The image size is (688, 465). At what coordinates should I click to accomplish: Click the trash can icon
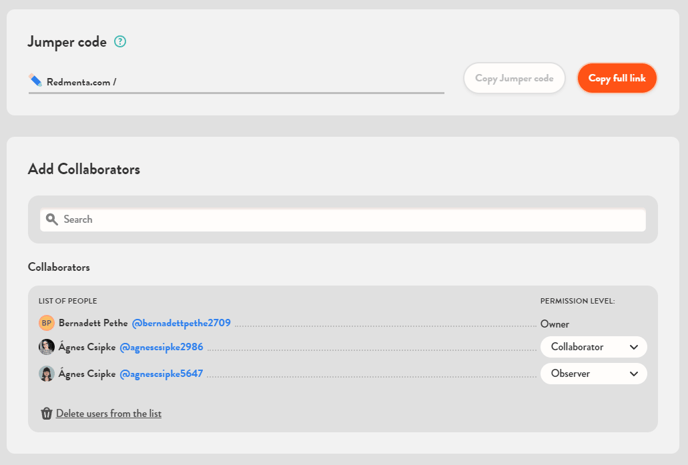[46, 413]
